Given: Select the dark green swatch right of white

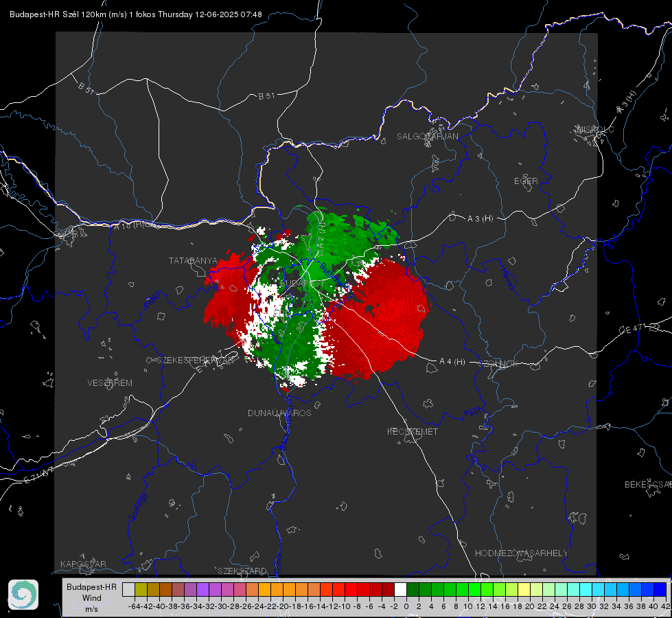Looking at the screenshot, I should (x=413, y=590).
